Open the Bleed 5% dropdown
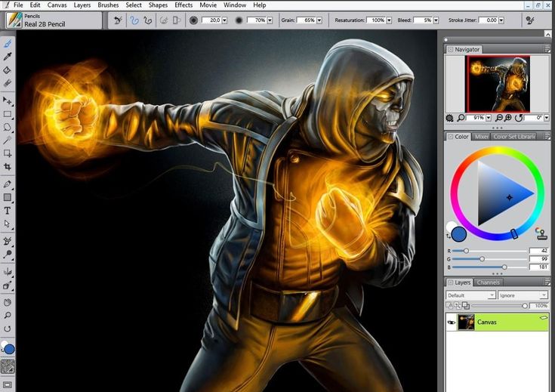 point(436,20)
